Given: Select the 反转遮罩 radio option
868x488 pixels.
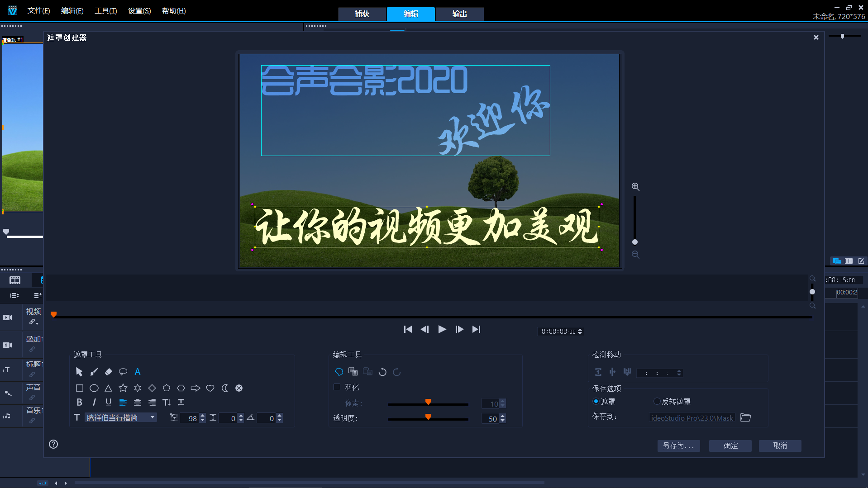Looking at the screenshot, I should tap(657, 401).
